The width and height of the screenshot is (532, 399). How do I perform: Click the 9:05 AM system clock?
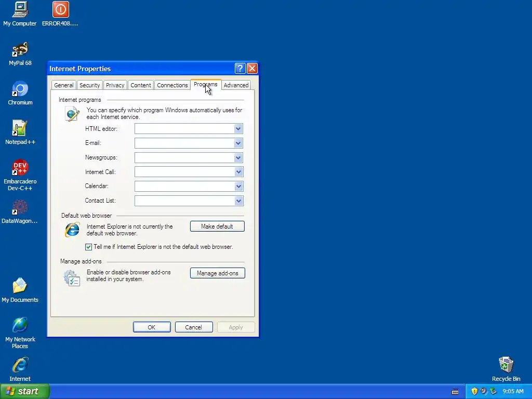point(513,391)
